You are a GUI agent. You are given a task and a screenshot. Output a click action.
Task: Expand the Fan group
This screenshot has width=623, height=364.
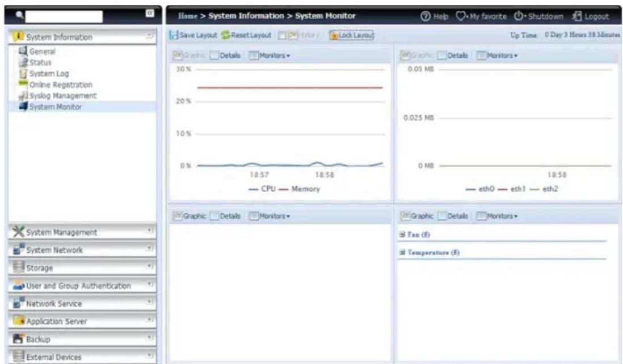[402, 235]
